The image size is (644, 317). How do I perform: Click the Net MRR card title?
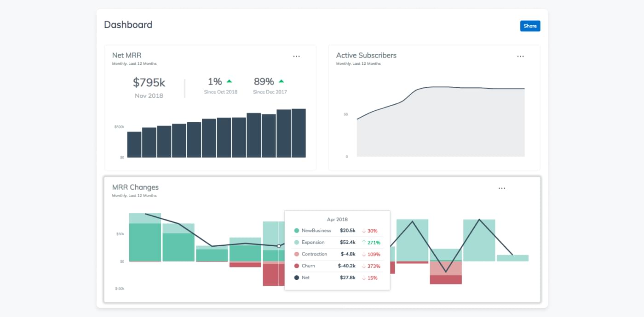126,55
